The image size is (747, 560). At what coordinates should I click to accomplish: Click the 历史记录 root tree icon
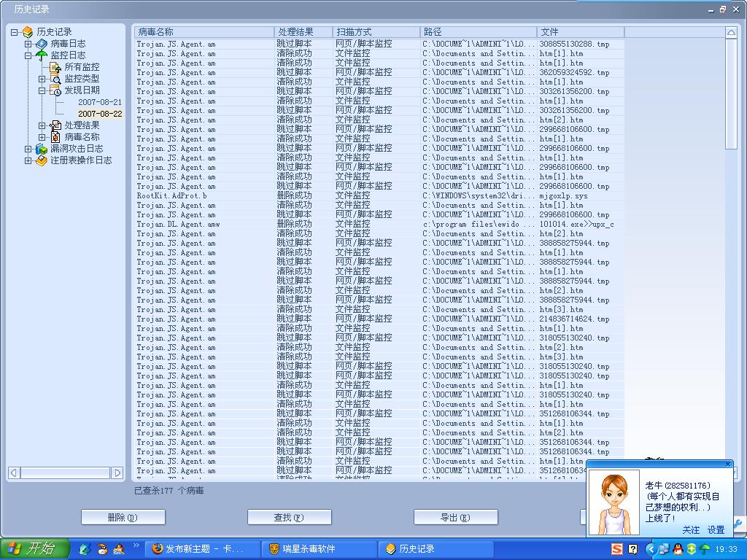click(28, 32)
